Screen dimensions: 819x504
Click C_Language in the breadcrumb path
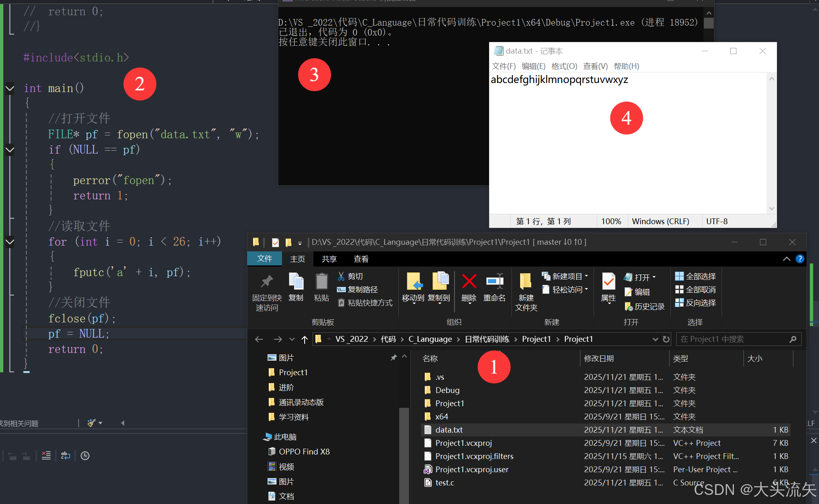tap(430, 339)
